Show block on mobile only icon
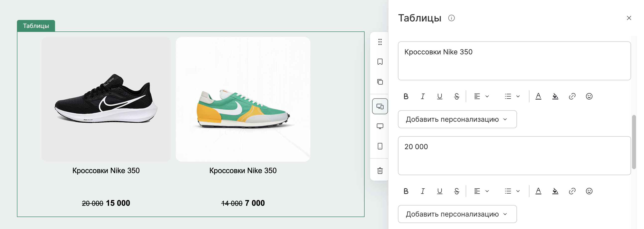The height and width of the screenshot is (229, 644). point(380,146)
